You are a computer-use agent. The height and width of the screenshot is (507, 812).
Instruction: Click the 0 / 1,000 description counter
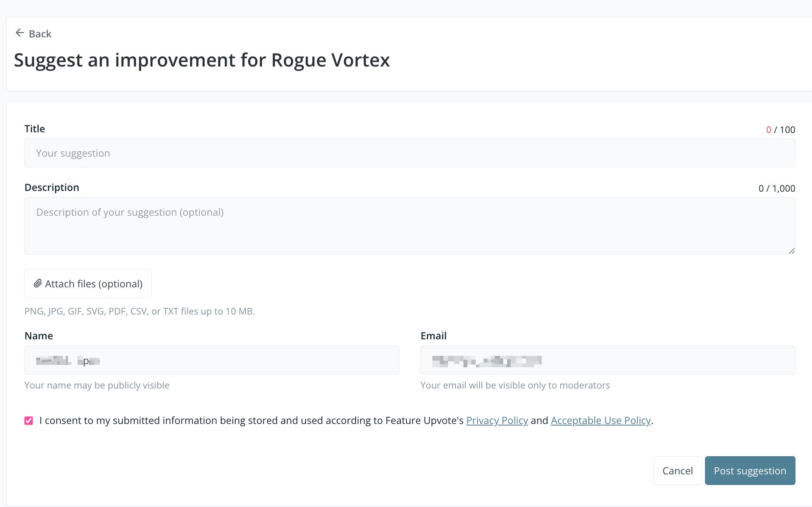click(x=777, y=189)
